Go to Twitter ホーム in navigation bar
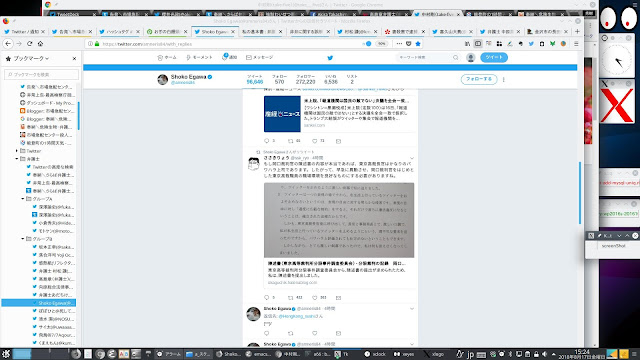The height and width of the screenshot is (360, 640). [167, 58]
